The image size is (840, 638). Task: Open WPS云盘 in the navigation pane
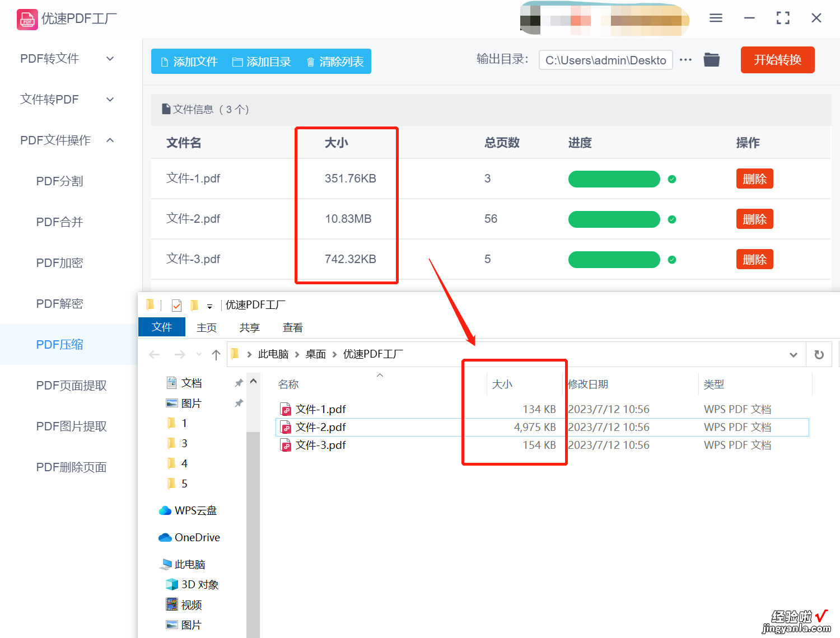point(195,510)
